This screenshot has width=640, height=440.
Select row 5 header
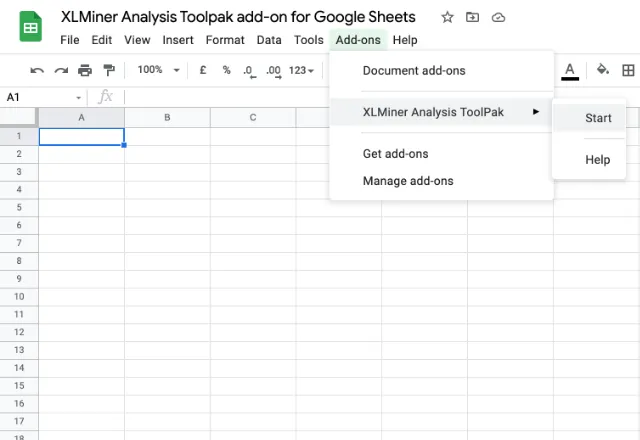tap(19, 207)
